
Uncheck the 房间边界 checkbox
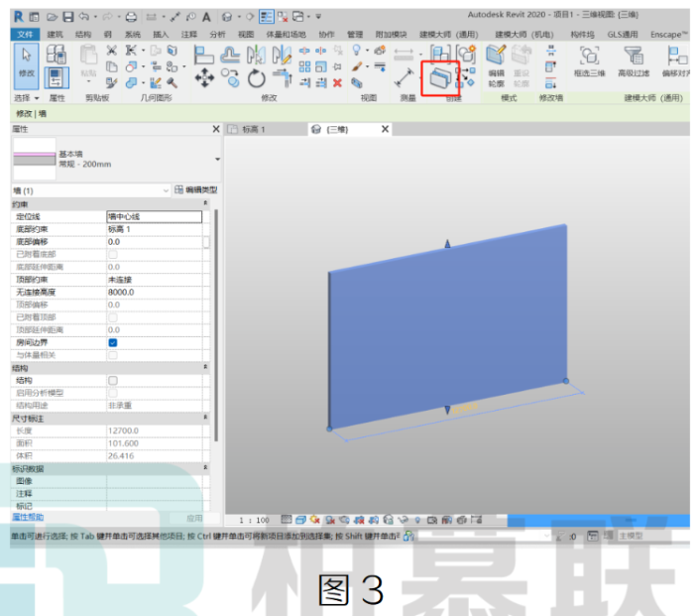pyautogui.click(x=113, y=342)
